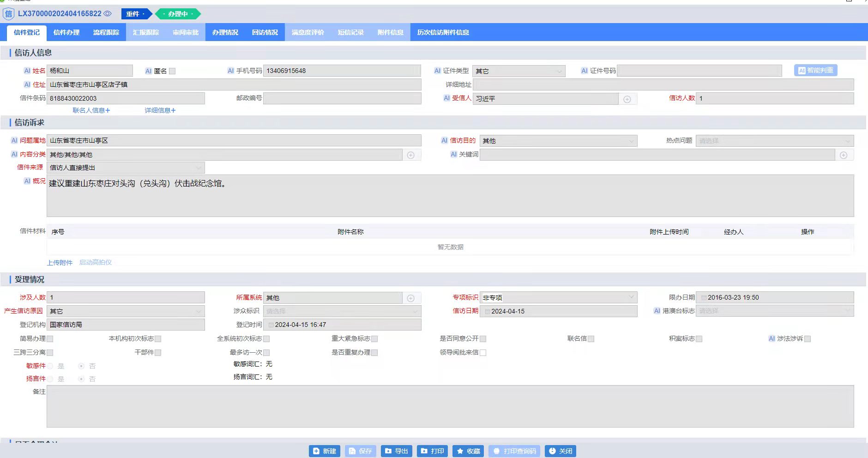Click the eye icon beside the case number

(108, 14)
